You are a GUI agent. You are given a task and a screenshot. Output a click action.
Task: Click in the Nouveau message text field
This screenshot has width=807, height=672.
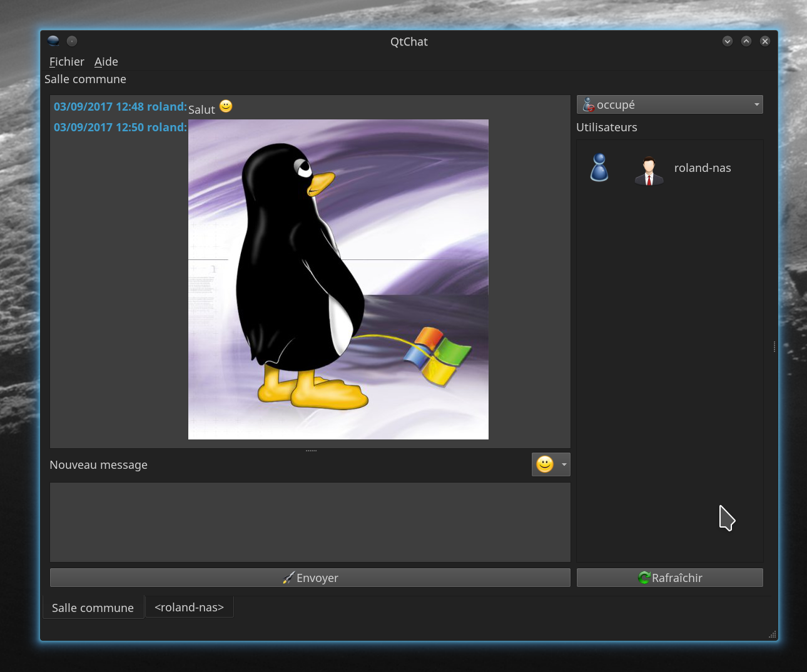(x=310, y=522)
